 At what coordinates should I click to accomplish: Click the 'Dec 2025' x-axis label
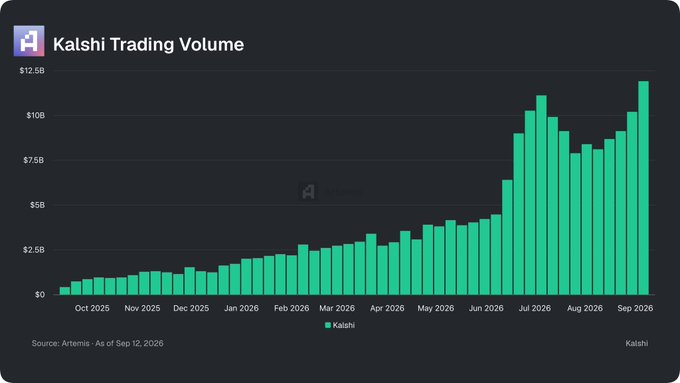(x=191, y=308)
